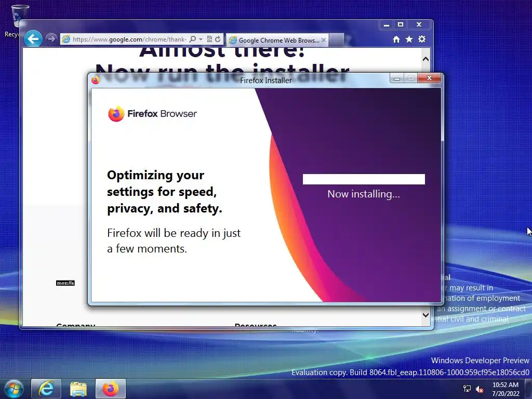
Task: Maximize the Internet Explorer window
Action: [401, 25]
